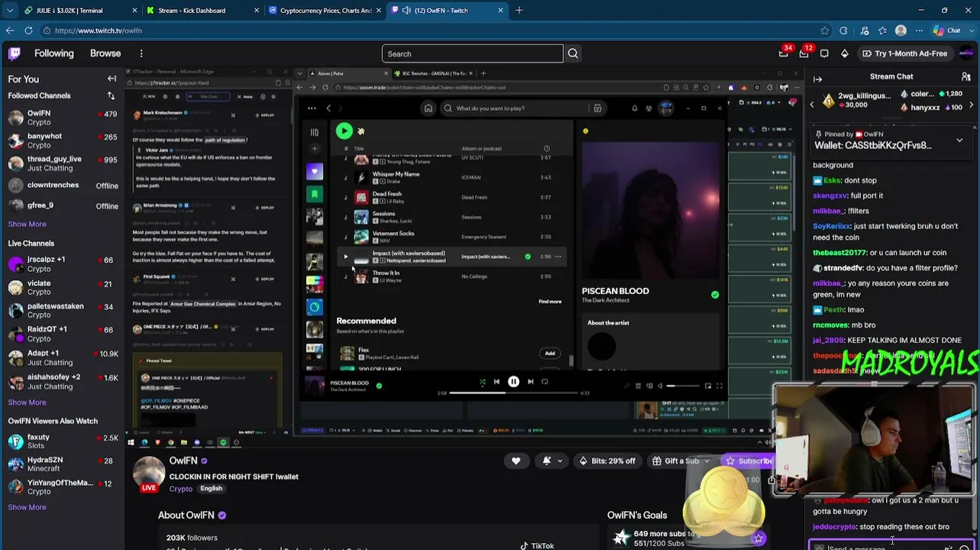Open the More options dots beside Browse
This screenshot has height=550, width=980.
point(141,53)
